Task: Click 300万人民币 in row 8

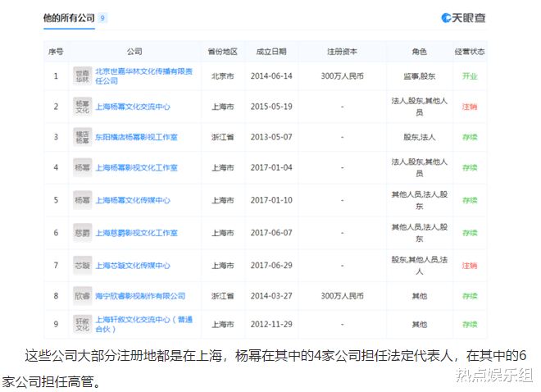Action: [x=343, y=296]
